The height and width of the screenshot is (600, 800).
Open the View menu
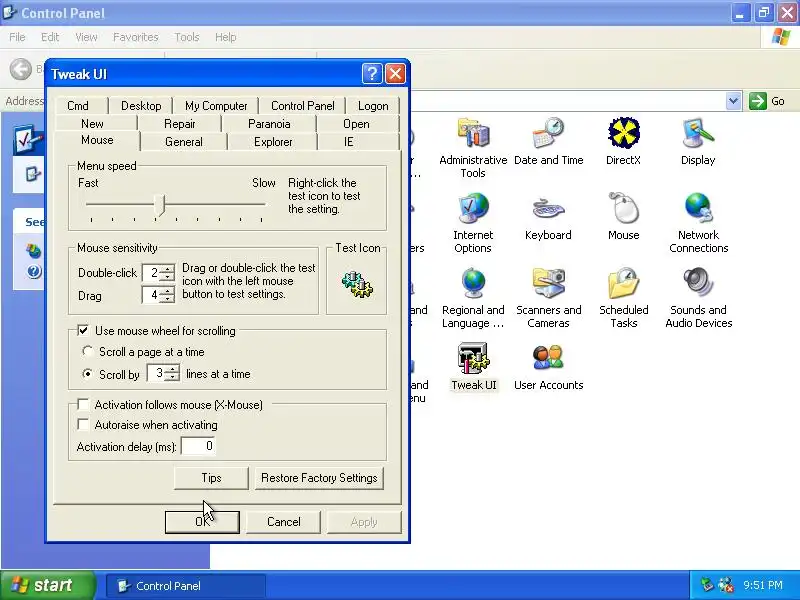(x=86, y=37)
